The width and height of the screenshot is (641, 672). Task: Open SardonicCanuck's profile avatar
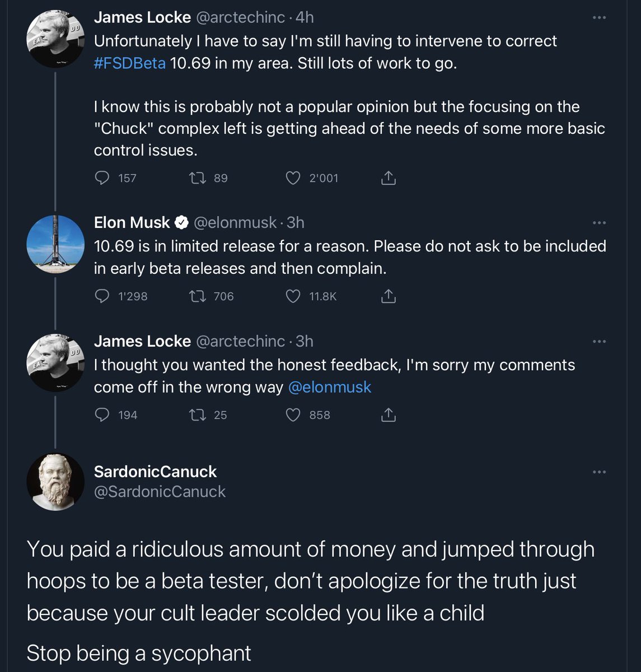55,482
